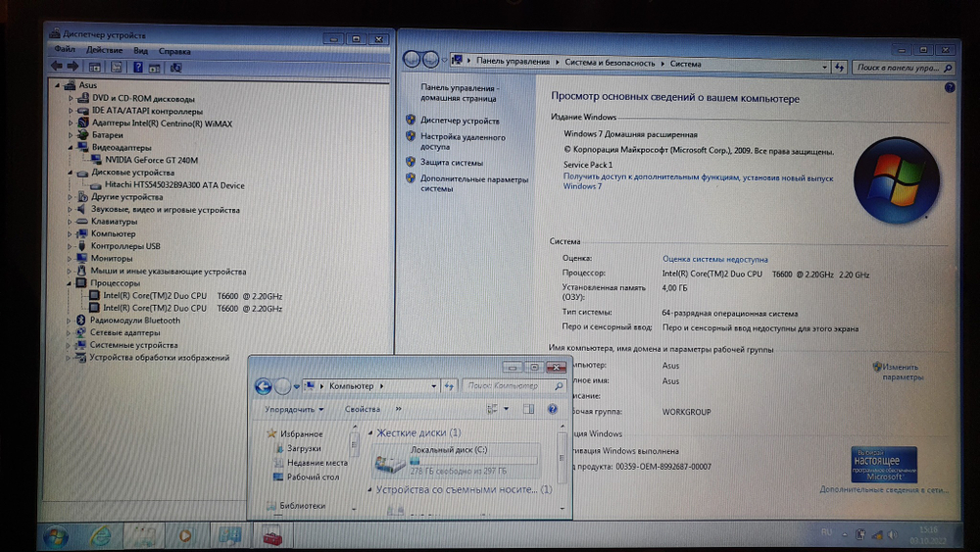The image size is (980, 552).
Task: Select Мониторы tree item
Action: (112, 258)
